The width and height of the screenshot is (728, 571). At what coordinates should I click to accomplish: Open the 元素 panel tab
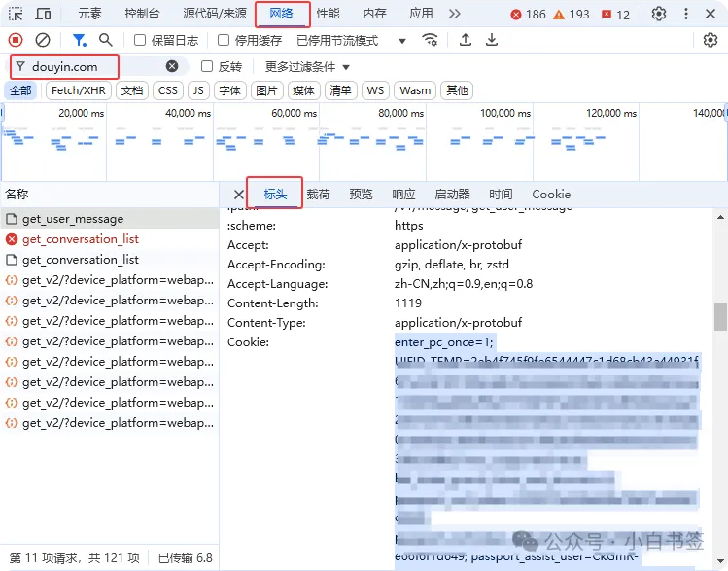click(89, 14)
